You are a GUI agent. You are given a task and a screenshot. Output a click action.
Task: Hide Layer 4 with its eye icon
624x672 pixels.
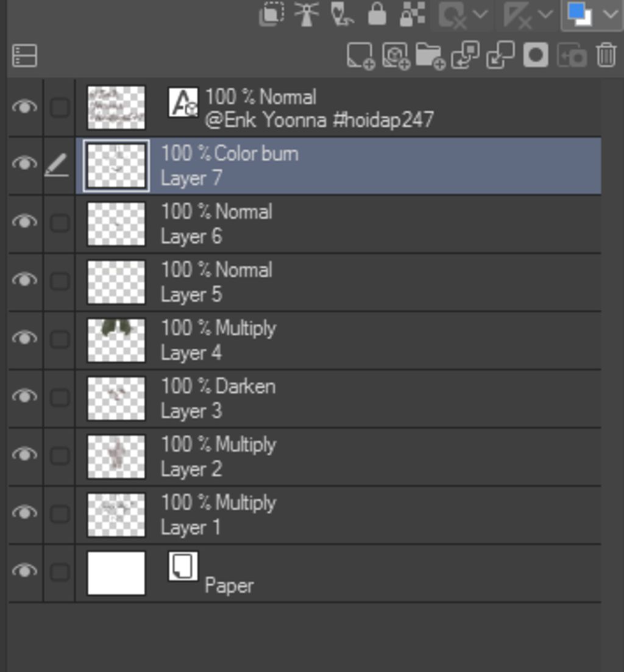click(x=24, y=338)
